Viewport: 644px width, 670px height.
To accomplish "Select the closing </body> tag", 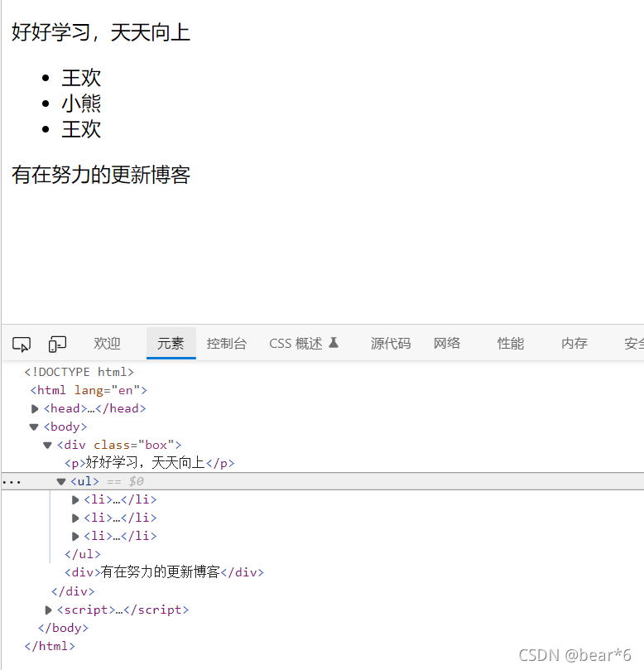I will click(63, 628).
